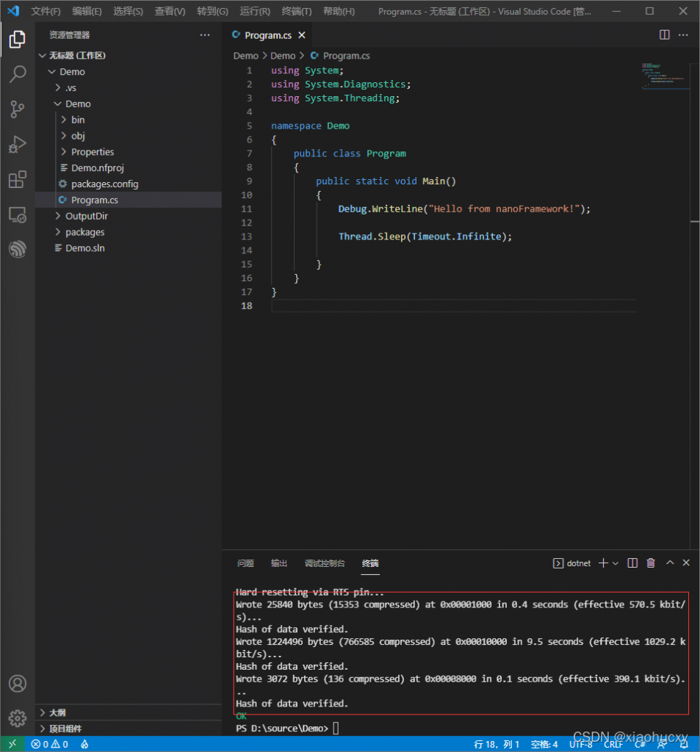Open the Manage gear settings icon

[18, 718]
